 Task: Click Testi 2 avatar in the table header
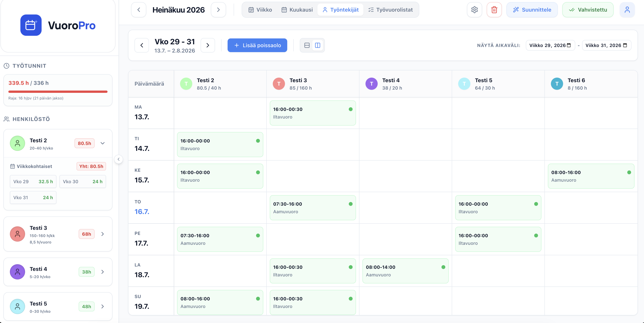[186, 84]
